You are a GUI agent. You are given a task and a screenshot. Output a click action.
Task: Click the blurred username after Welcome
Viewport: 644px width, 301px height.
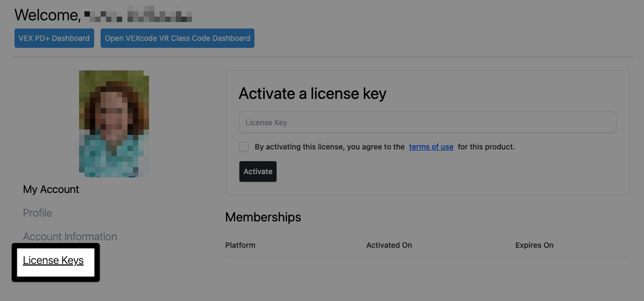click(138, 15)
